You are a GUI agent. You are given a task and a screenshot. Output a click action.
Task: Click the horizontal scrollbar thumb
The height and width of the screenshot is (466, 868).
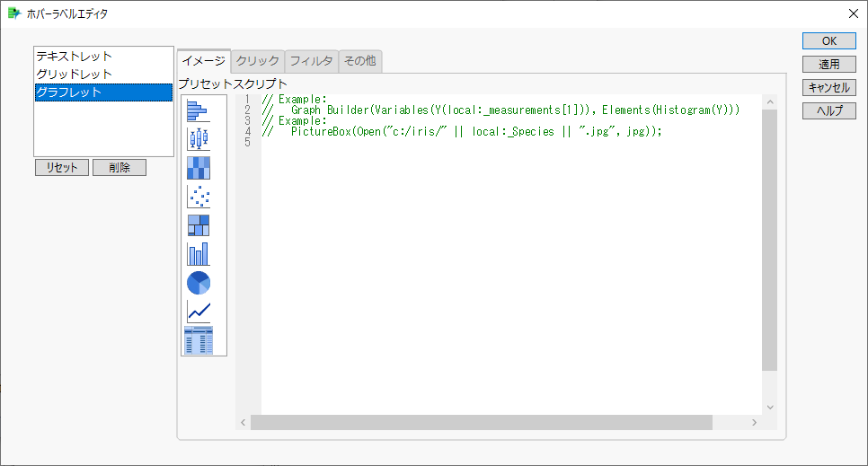482,422
